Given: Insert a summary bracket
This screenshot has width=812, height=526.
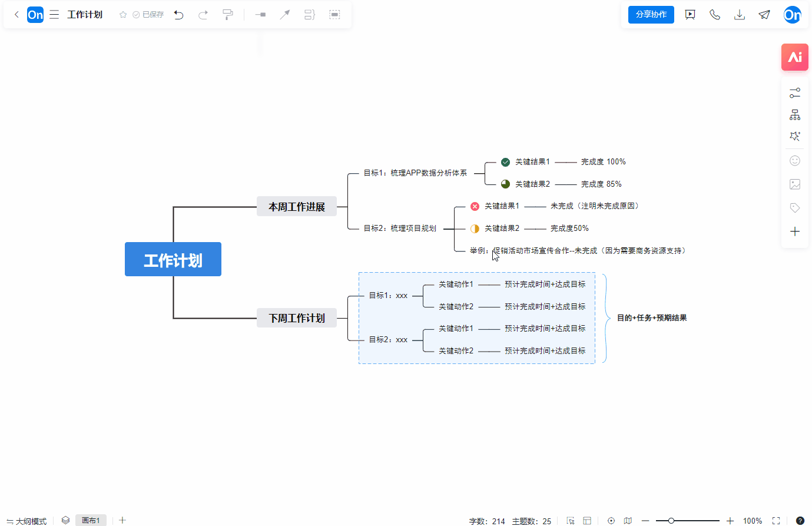Looking at the screenshot, I should pos(310,15).
